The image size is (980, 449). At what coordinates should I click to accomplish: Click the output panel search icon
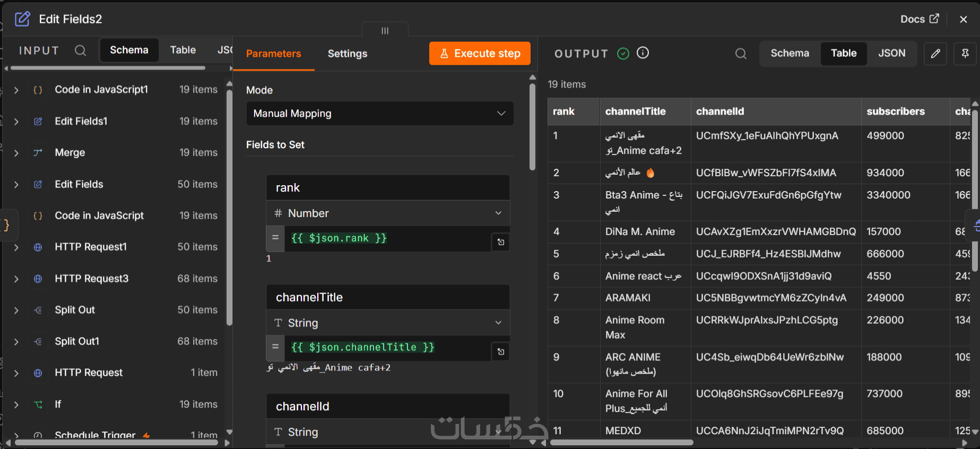pyautogui.click(x=741, y=54)
